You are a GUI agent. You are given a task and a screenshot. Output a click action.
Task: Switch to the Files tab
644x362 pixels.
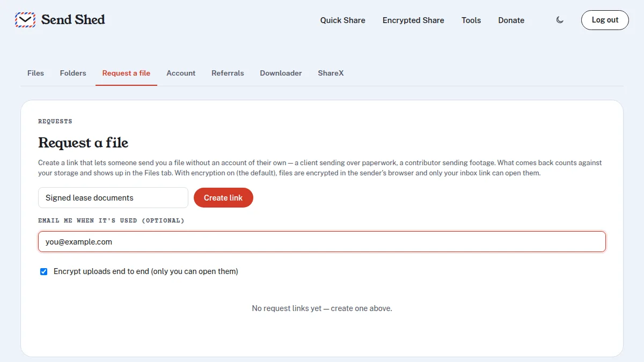tap(35, 73)
